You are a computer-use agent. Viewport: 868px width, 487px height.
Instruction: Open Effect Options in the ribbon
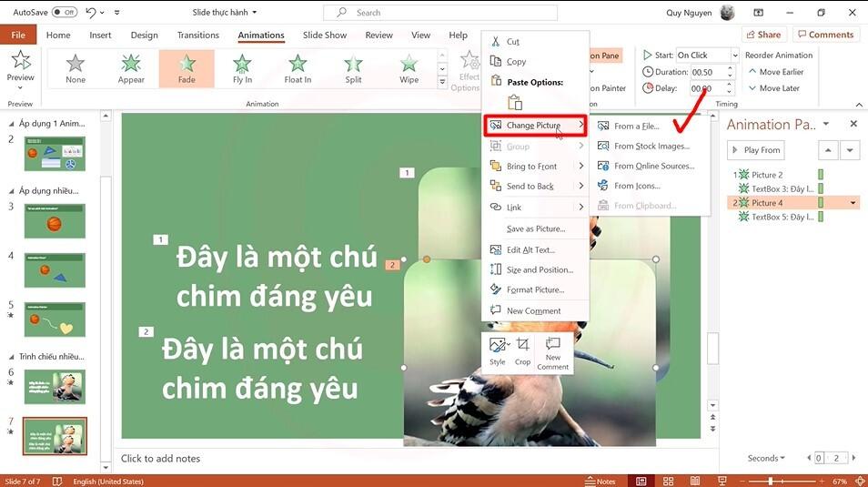(x=467, y=71)
